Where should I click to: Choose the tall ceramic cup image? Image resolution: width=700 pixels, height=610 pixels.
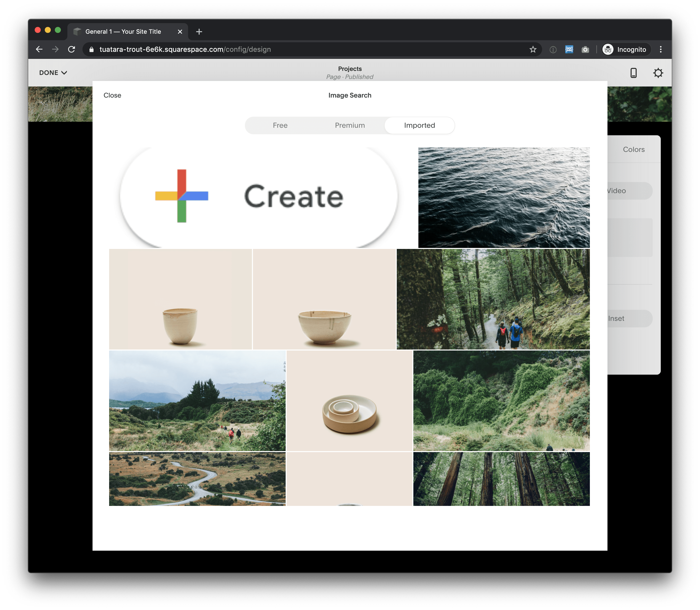tap(180, 299)
